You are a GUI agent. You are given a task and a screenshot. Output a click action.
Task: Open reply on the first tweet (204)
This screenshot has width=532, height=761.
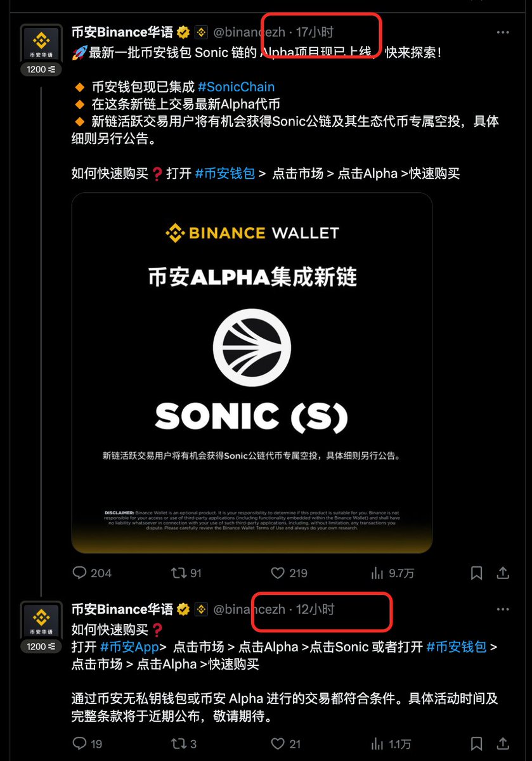pyautogui.click(x=92, y=573)
